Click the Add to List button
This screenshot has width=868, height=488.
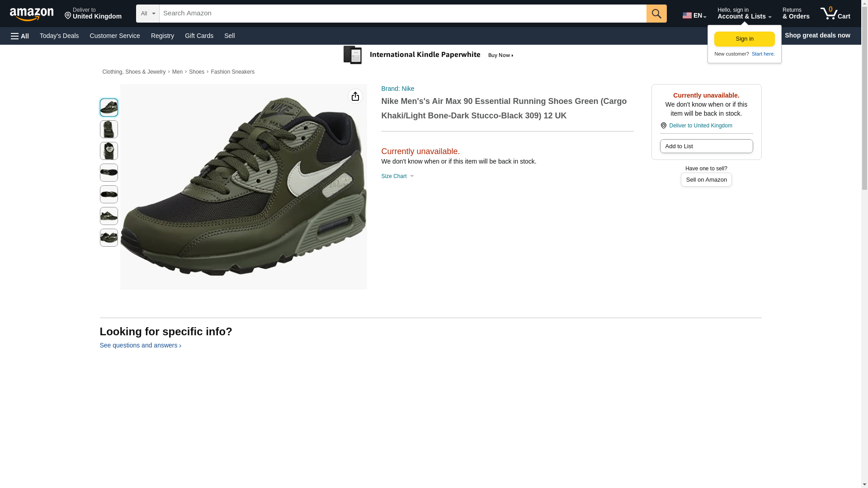click(706, 146)
